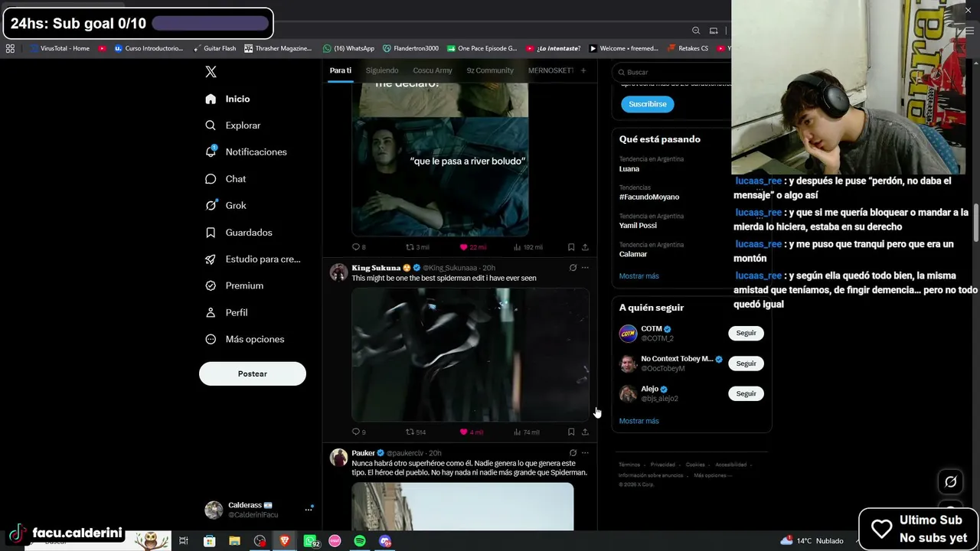
Task: Open Premium in the sidebar
Action: tap(234, 285)
